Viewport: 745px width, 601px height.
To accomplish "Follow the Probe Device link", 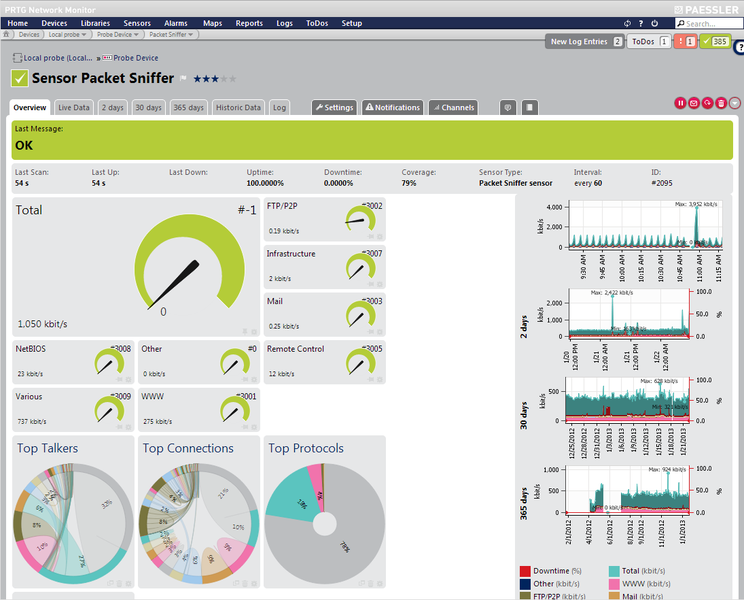I will point(135,58).
